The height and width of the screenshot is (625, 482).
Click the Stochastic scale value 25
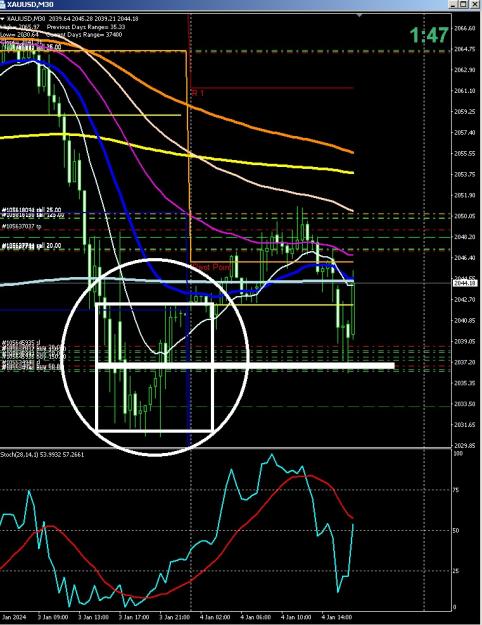click(x=456, y=571)
